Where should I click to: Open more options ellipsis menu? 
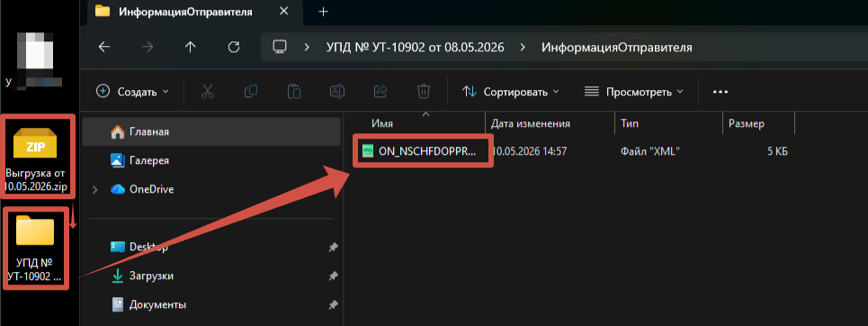(x=720, y=92)
